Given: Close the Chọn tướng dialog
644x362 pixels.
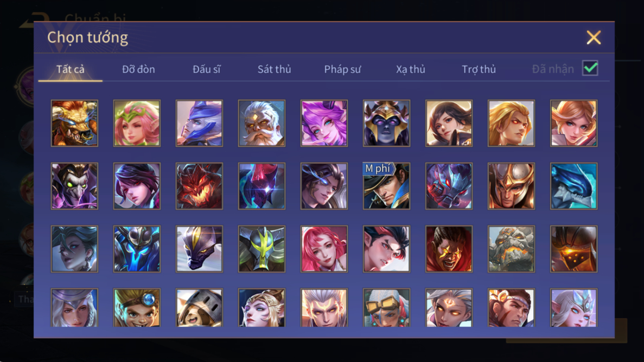Looking at the screenshot, I should pos(594,37).
